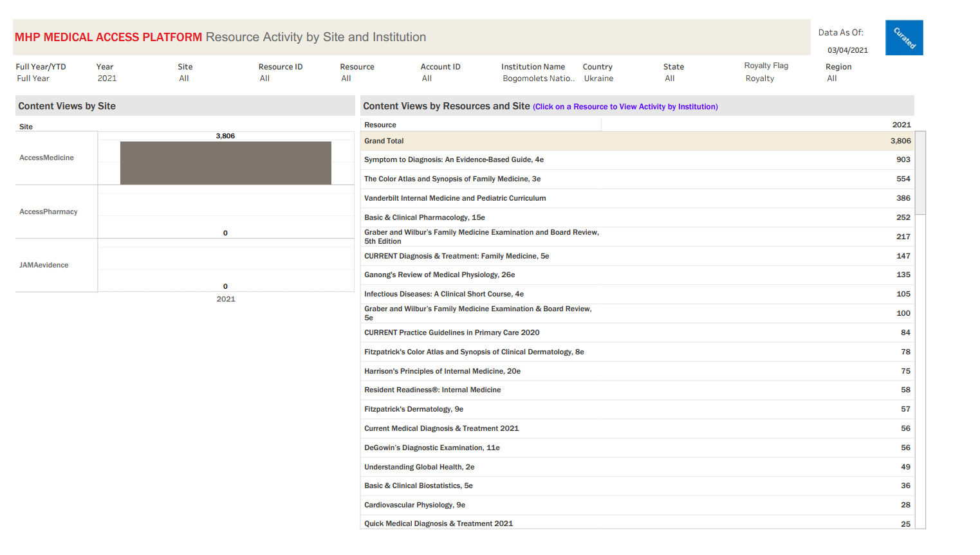Image resolution: width=980 pixels, height=555 pixels.
Task: Click the blue Curated badge icon
Action: point(904,37)
